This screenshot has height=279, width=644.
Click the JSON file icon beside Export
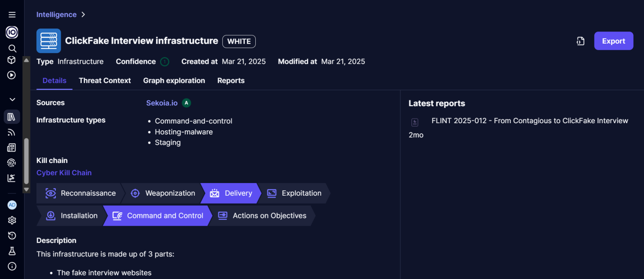coord(580,41)
